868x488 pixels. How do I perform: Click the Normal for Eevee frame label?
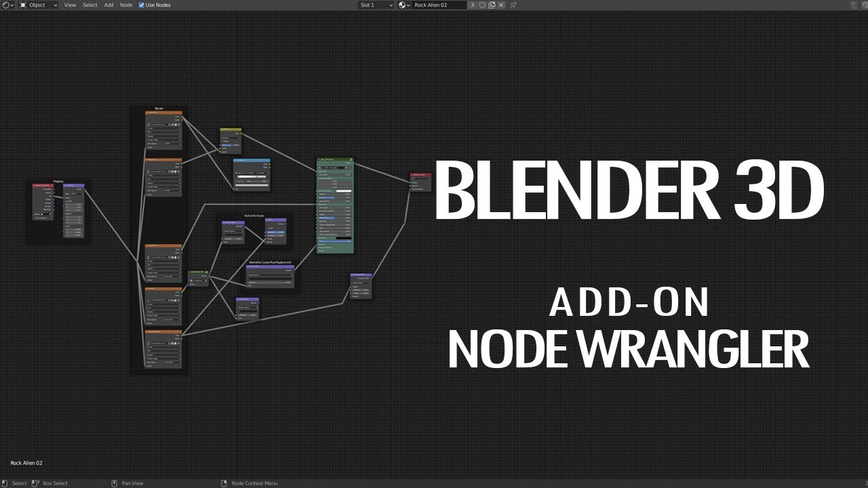pos(254,216)
